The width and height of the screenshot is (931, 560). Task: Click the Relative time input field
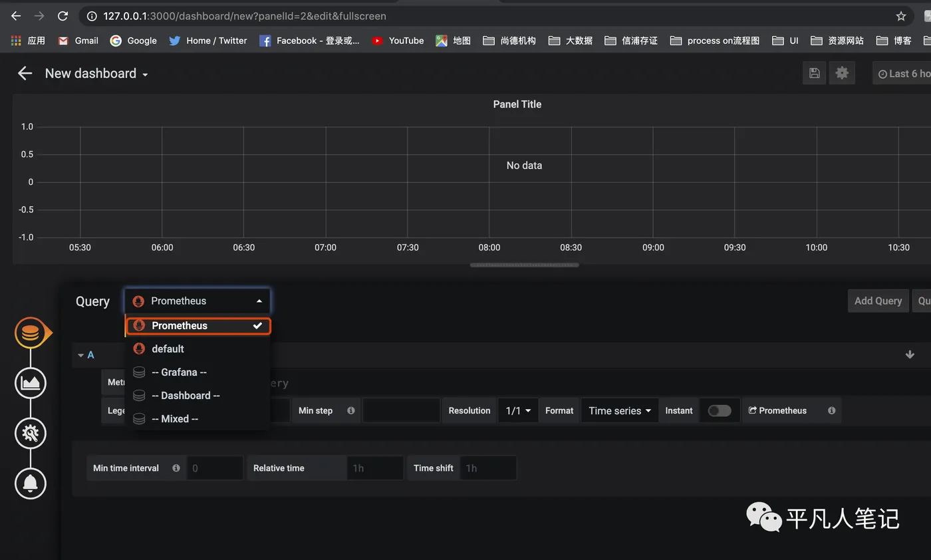coord(375,468)
